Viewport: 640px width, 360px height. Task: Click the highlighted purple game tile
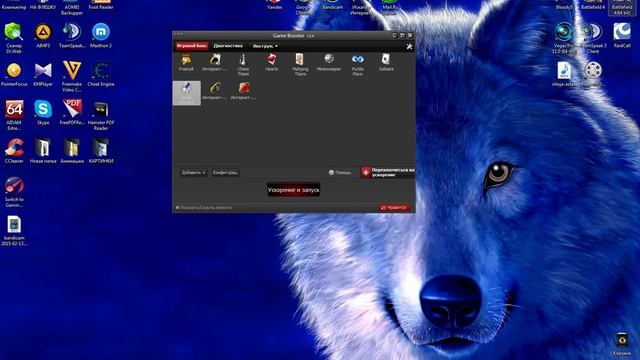coord(187,93)
